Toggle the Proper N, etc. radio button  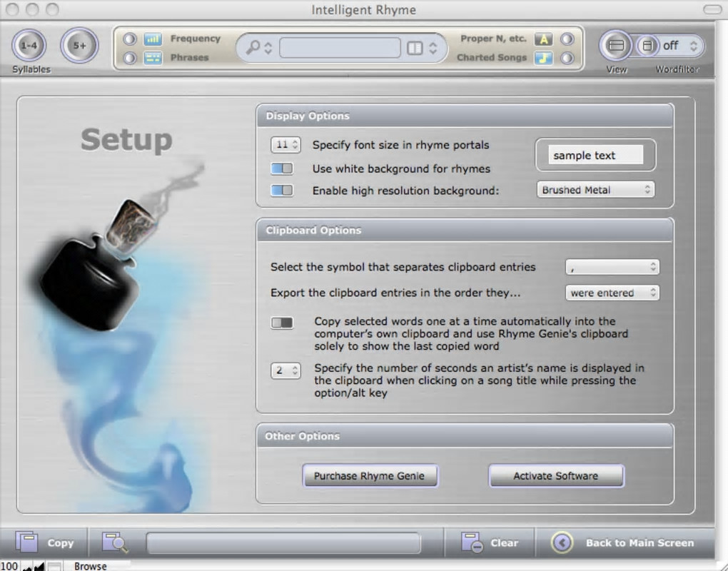tap(567, 39)
